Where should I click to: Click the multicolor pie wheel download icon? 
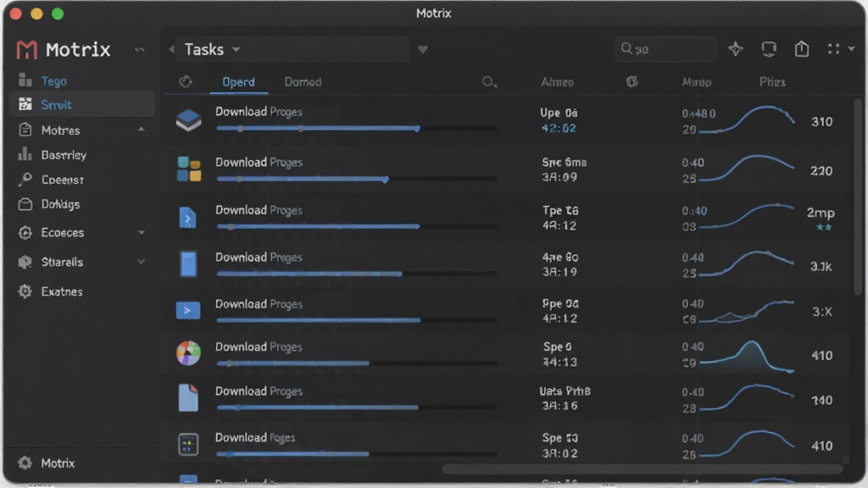pyautogui.click(x=188, y=353)
